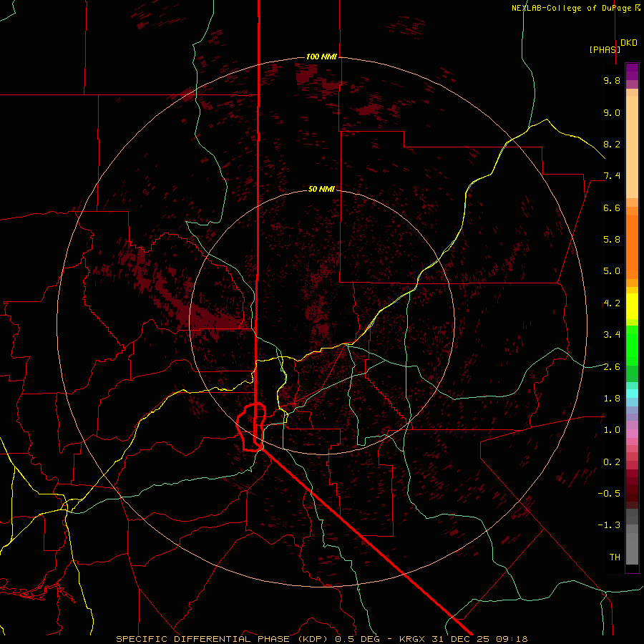The height and width of the screenshot is (644, 644).
Task: Click the Specific Differential Phase (KDP) product title
Action: click(223, 639)
